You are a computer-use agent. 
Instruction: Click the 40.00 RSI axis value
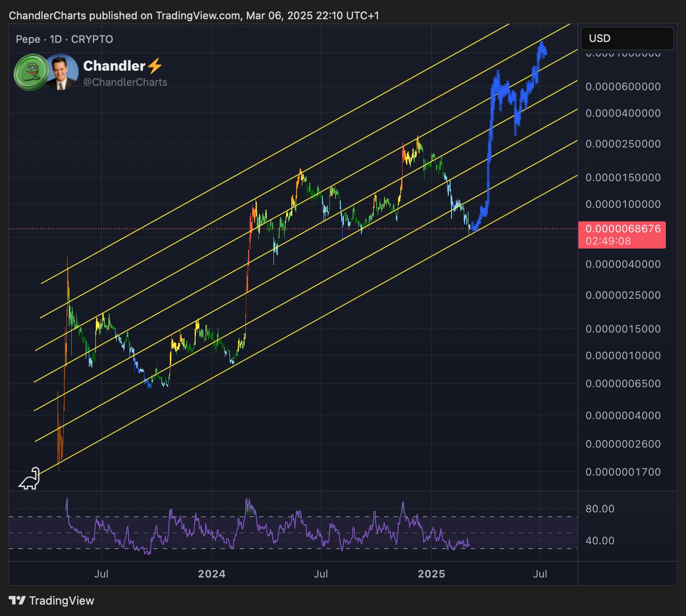[600, 541]
